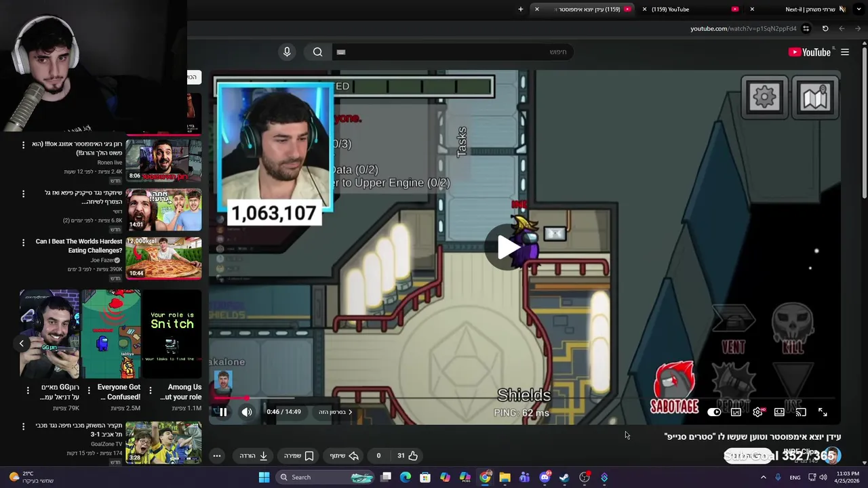868x488 pixels.
Task: Open File Explorer from taskbar
Action: (505, 477)
